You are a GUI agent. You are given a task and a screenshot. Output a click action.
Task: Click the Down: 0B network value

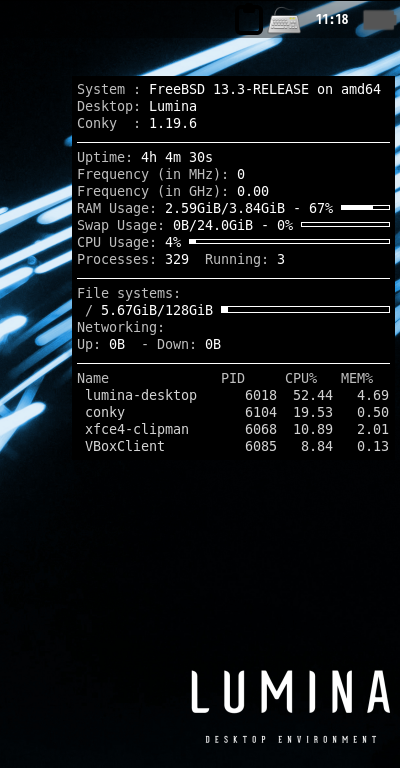[189, 344]
